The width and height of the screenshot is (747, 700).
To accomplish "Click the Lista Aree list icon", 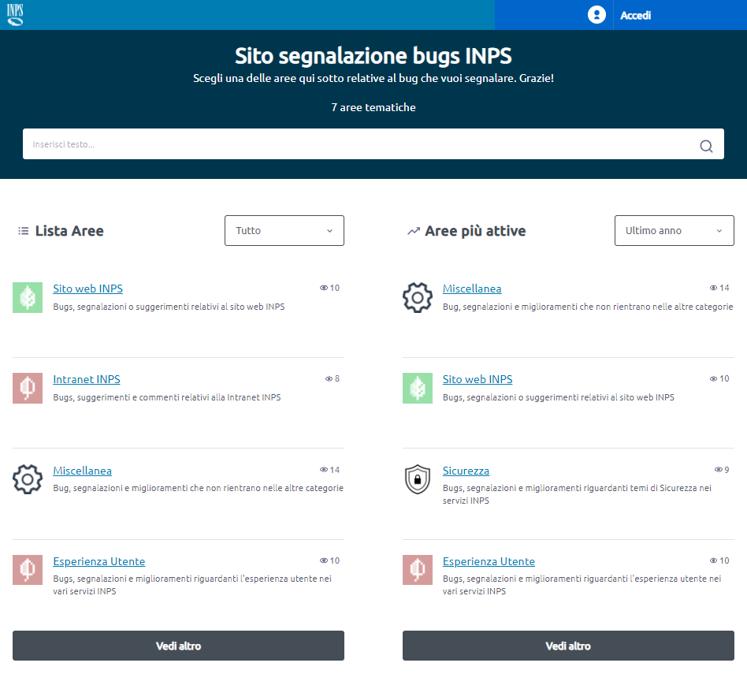I will (x=24, y=231).
